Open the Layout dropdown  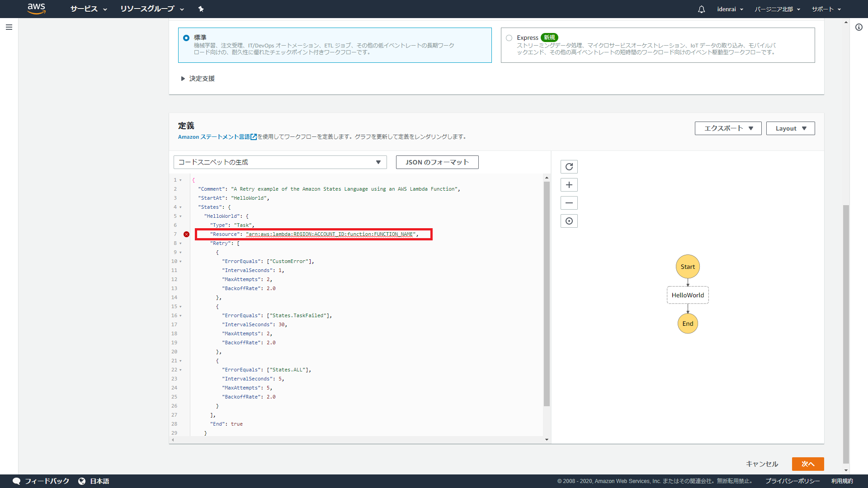click(790, 128)
